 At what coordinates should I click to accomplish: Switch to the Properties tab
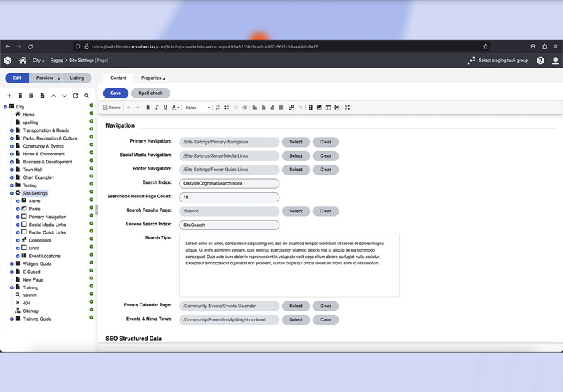[153, 78]
